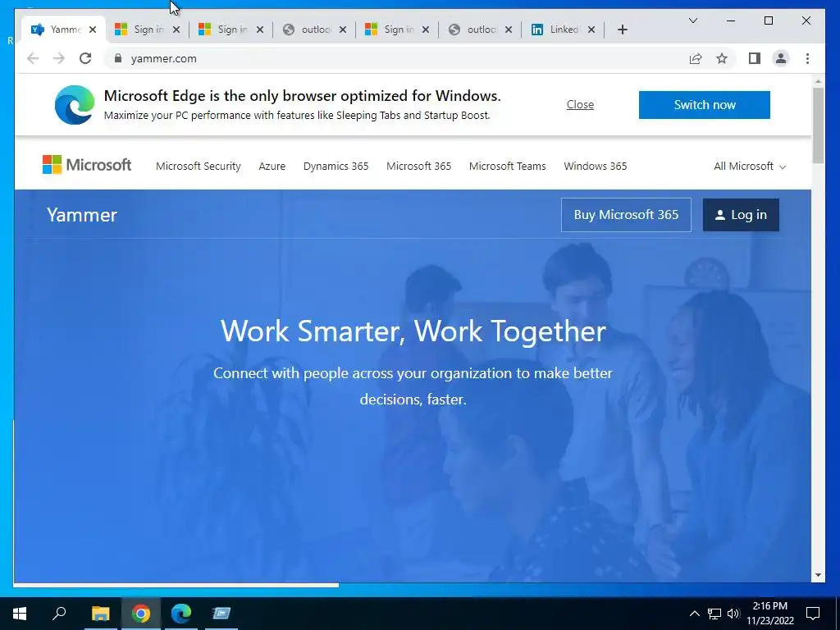Open the notification center icon
This screenshot has width=840, height=630.
tap(813, 614)
